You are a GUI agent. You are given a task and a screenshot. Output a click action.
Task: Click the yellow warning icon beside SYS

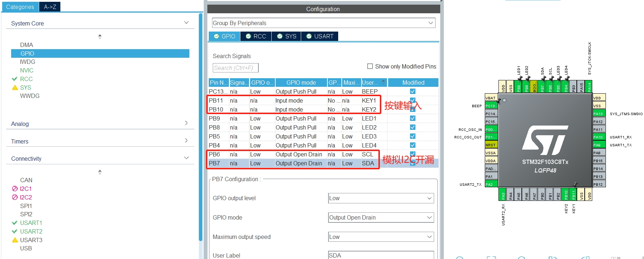click(x=15, y=88)
